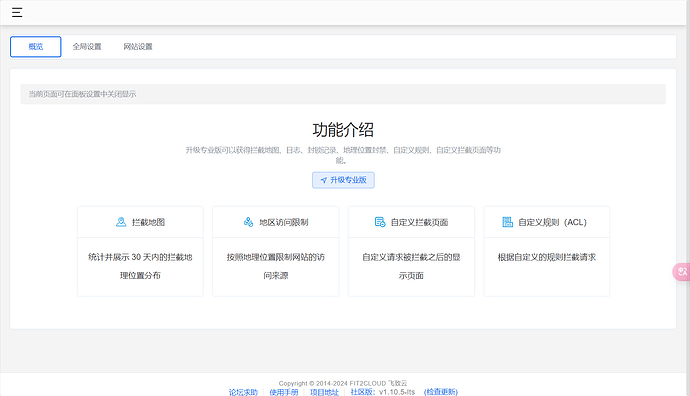Click the 拦截地图 map icon
Image resolution: width=690 pixels, height=396 pixels.
tap(121, 222)
